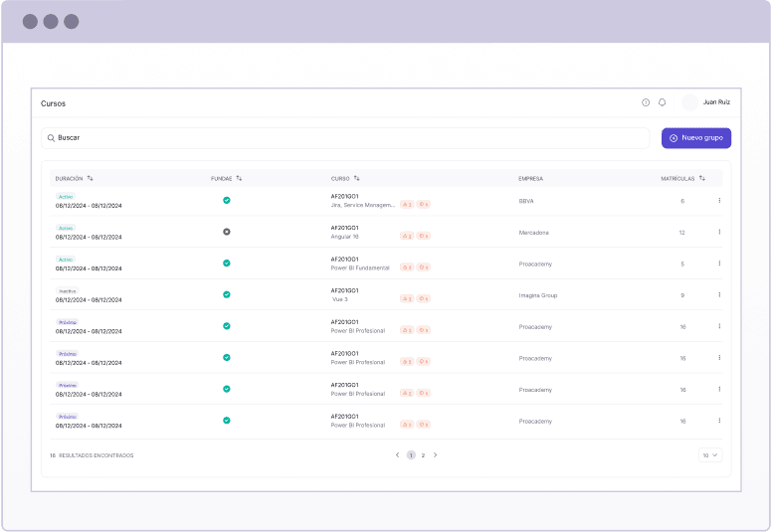Sort table by Curso column
This screenshot has width=771, height=532.
(357, 178)
